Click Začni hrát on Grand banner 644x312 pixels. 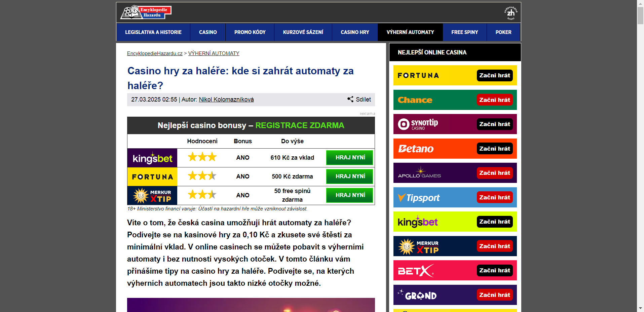tap(495, 295)
